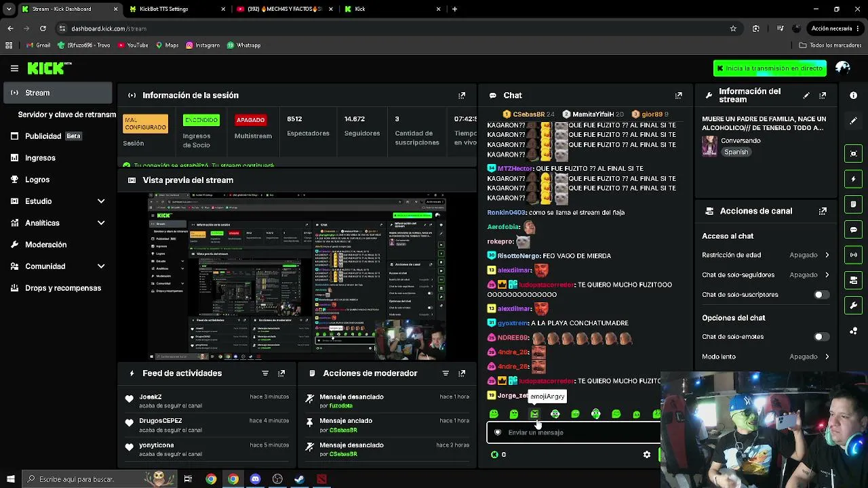This screenshot has height=488, width=868.
Task: Open the Whatsapp bookmark
Action: point(243,45)
